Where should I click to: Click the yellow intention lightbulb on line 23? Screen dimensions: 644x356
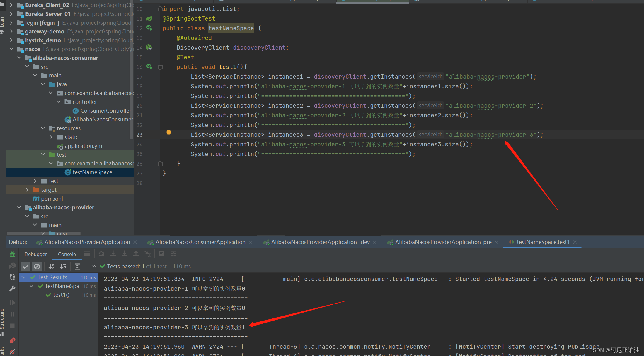[169, 133]
